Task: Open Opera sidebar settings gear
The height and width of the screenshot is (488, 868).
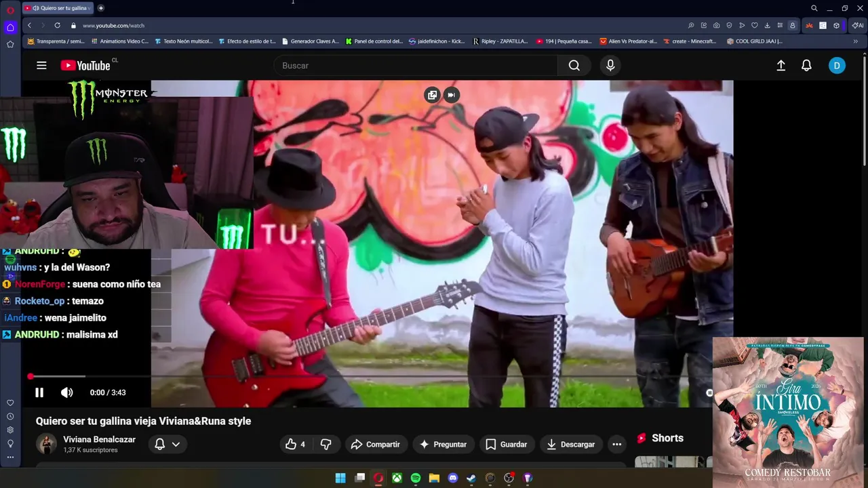Action: (x=10, y=430)
